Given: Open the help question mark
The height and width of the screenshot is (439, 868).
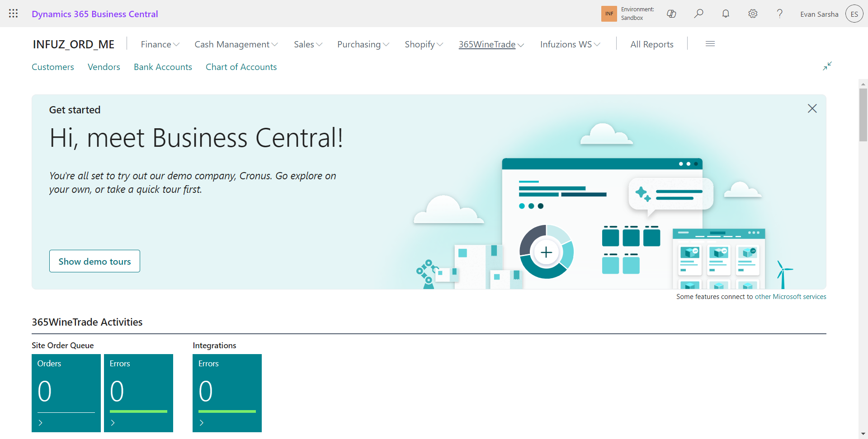Looking at the screenshot, I should coord(780,14).
